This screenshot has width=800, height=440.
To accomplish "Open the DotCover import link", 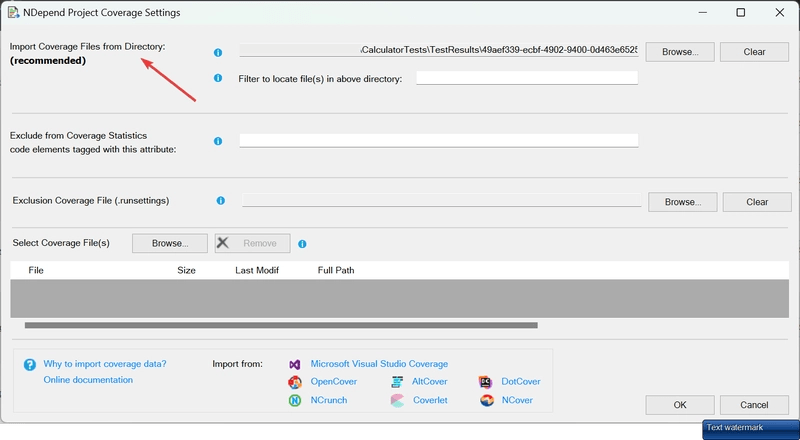I will (521, 382).
